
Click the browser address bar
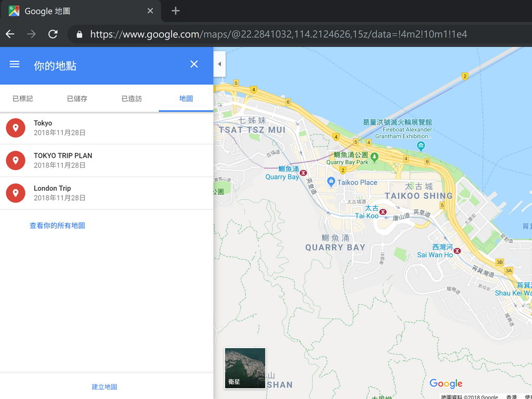tap(260, 33)
